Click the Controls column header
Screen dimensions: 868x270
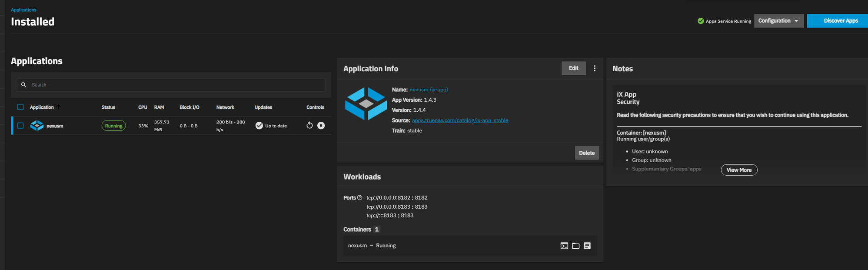coord(315,107)
